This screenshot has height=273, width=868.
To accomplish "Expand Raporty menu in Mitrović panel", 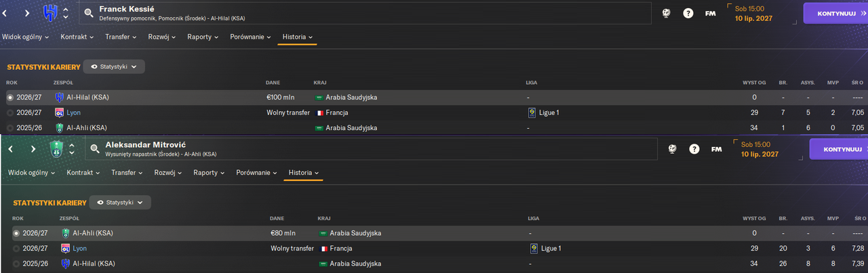I will pos(209,173).
